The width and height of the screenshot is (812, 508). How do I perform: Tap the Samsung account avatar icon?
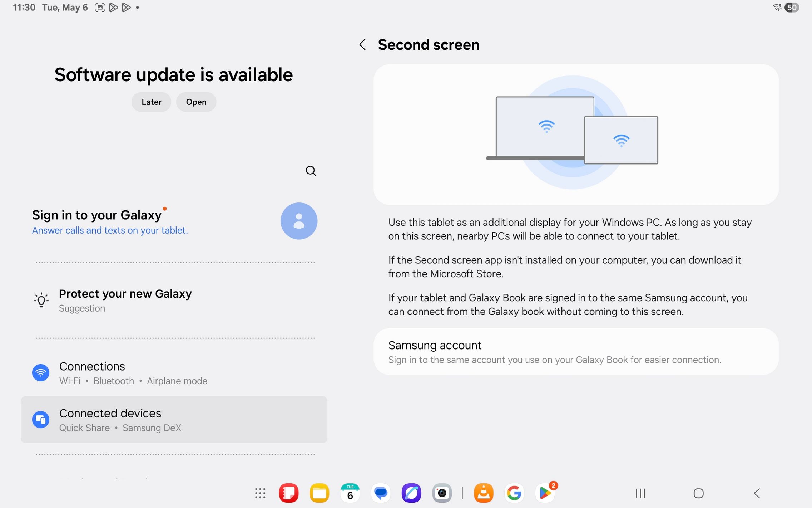299,221
